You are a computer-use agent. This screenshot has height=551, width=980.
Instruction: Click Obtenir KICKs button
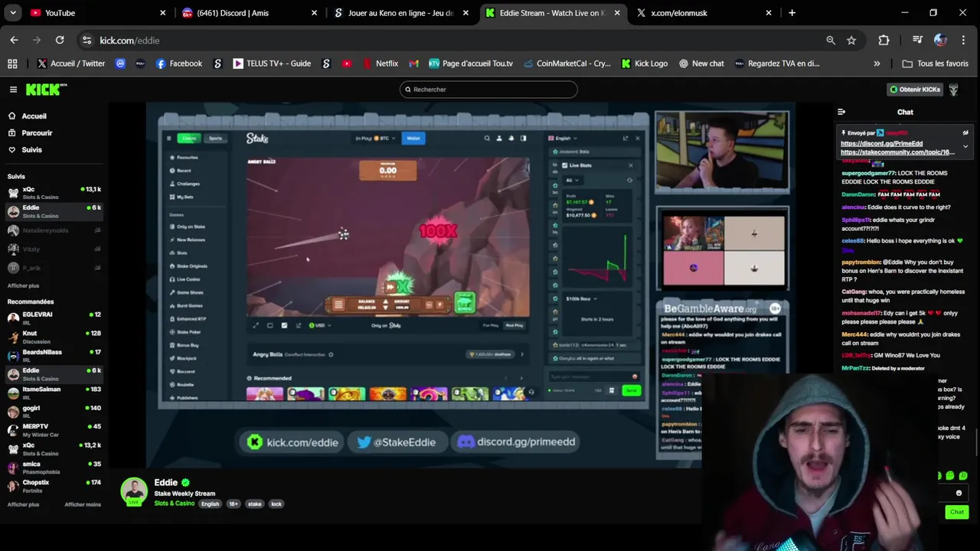914,90
